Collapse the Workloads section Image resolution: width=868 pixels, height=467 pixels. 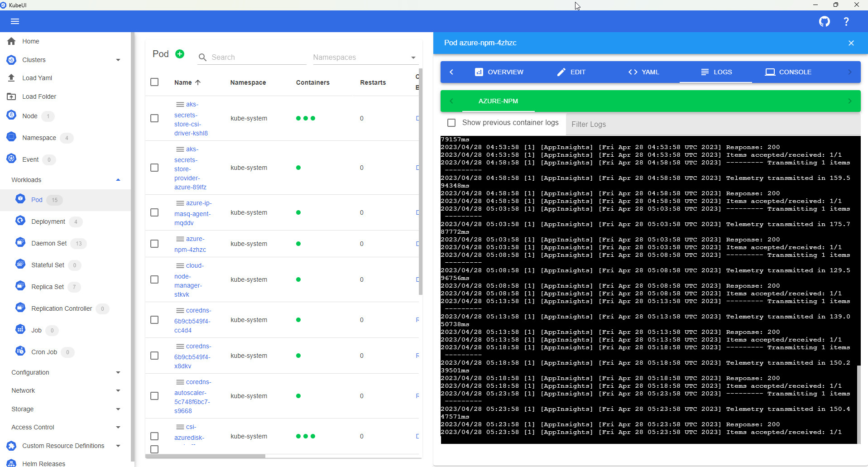(x=118, y=180)
